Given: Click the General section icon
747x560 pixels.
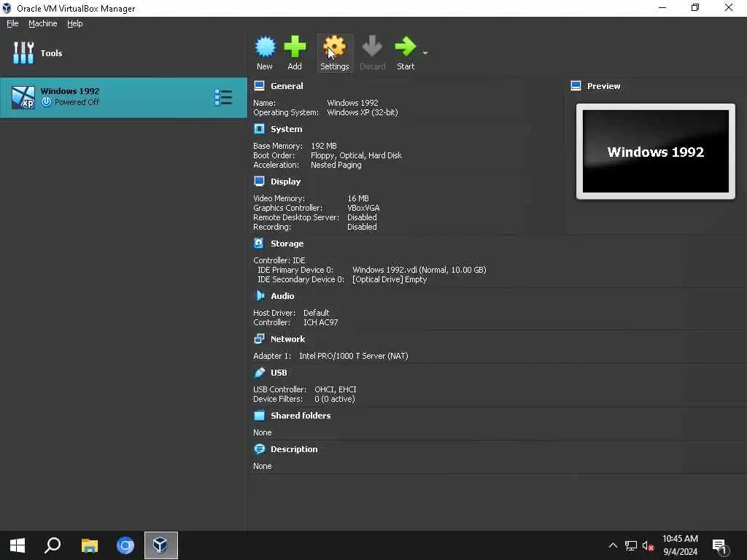Looking at the screenshot, I should point(259,86).
